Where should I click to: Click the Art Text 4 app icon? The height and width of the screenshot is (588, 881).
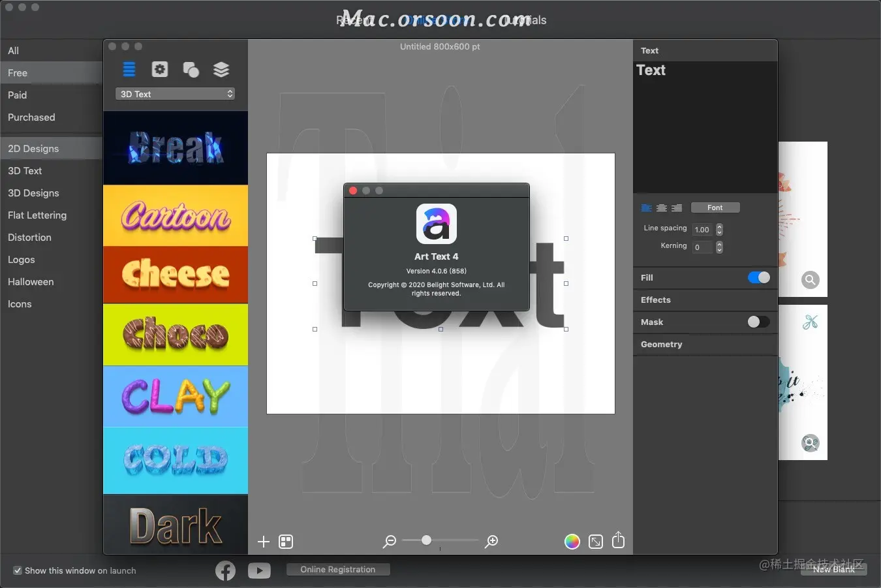(x=437, y=224)
